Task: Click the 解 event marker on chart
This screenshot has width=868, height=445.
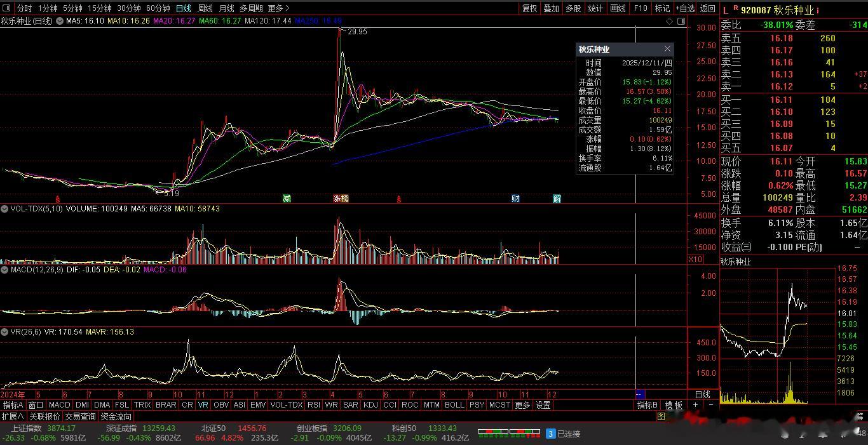Action: click(x=557, y=199)
